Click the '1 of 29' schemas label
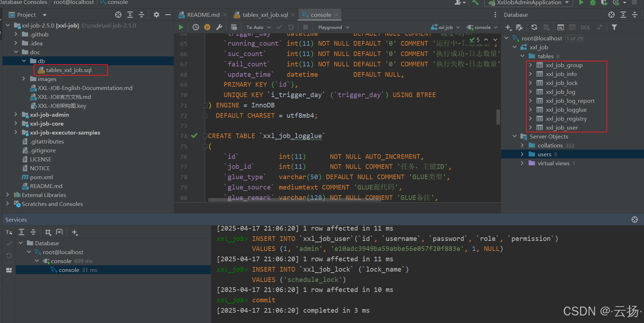Screen dimensions: 644x323 574,39
